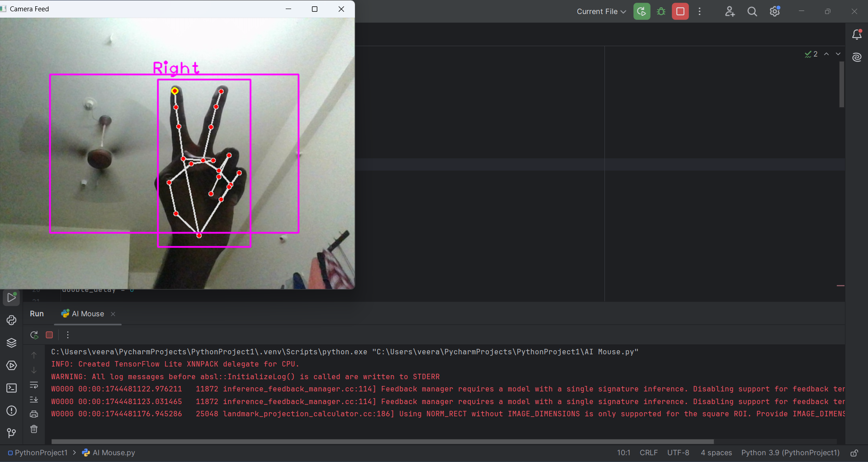Open the Git version control tool window

point(11,433)
